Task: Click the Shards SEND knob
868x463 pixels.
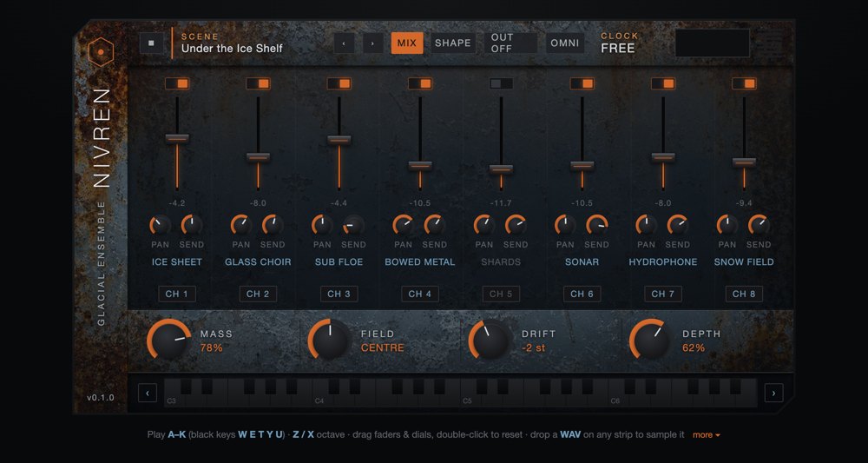Action: pos(516,225)
